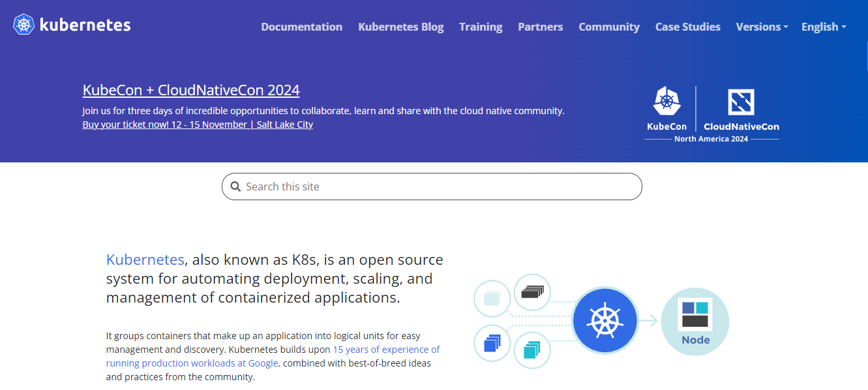Expand the Versions dropdown menu
The height and width of the screenshot is (390, 868).
[762, 27]
